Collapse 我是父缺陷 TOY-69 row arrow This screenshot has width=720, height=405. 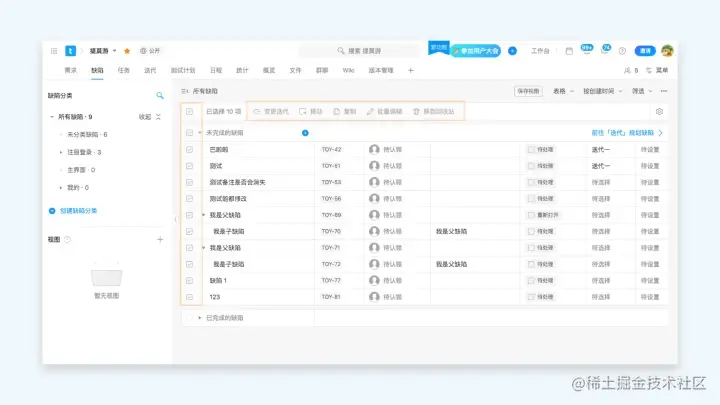204,215
